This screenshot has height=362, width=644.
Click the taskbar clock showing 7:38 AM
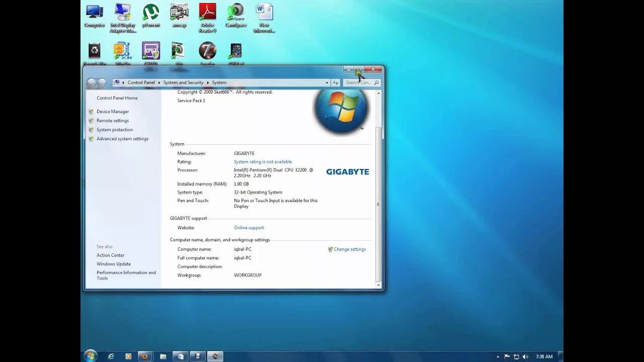click(x=544, y=356)
